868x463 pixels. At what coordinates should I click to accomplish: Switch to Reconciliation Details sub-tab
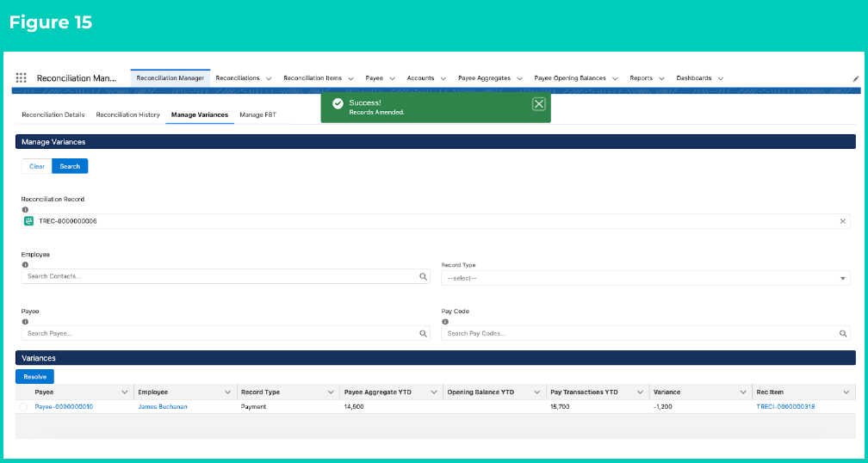point(53,114)
